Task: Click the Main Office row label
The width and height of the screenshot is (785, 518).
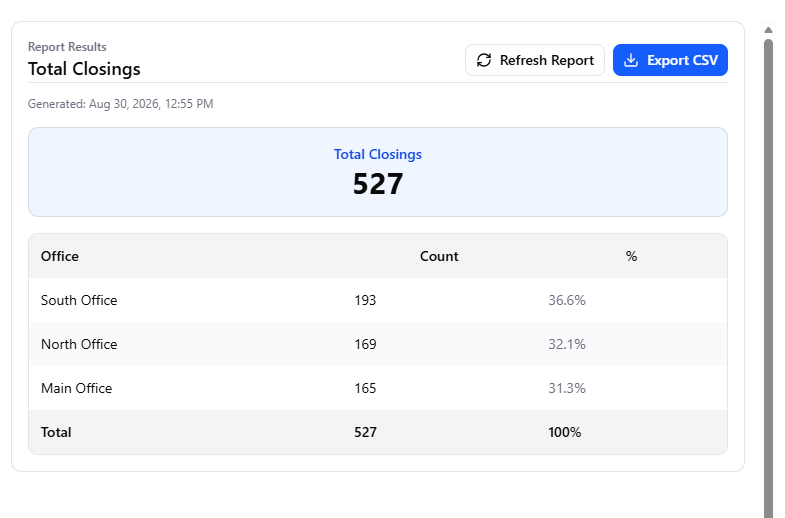Action: click(77, 388)
